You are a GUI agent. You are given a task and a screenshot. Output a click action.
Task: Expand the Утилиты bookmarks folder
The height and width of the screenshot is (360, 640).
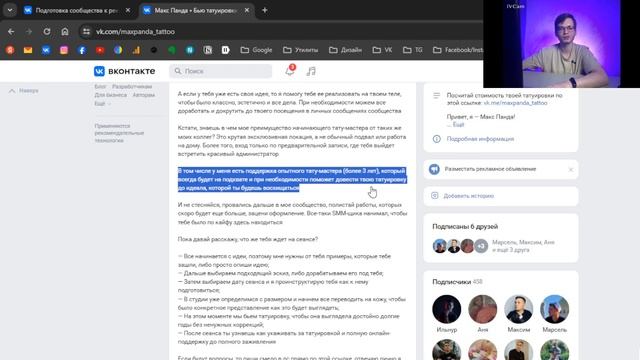300,50
